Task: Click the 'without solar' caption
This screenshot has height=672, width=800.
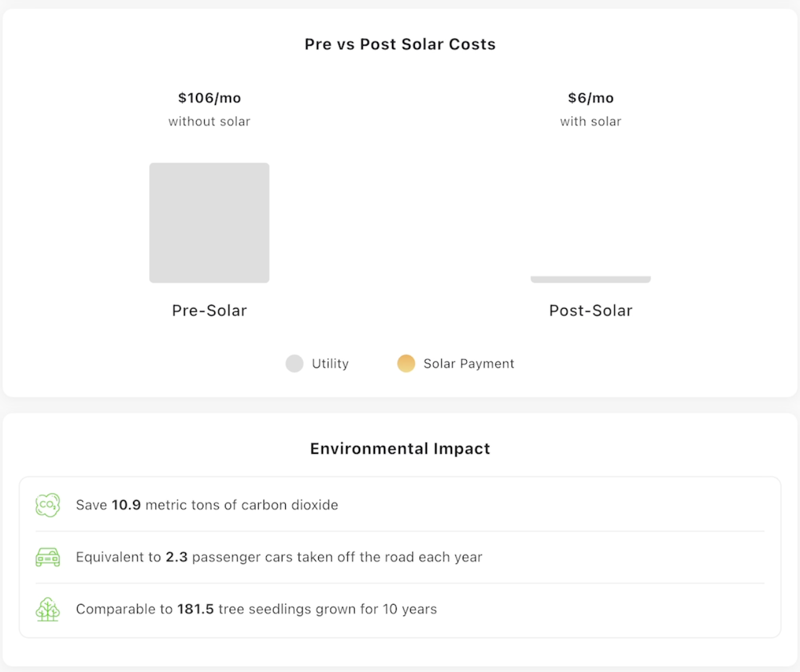Action: point(209,121)
